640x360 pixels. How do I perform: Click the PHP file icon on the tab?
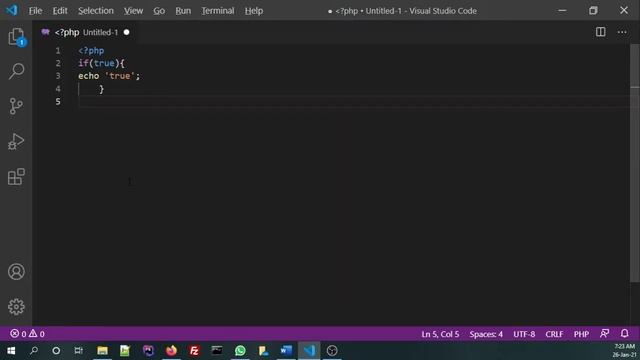tap(45, 32)
